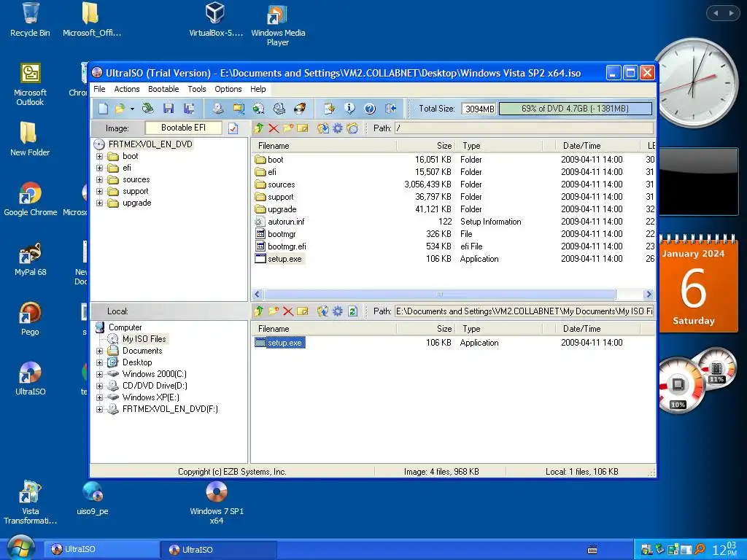Click the gear icon in the Local pane toolbar
The width and height of the screenshot is (747, 560).
[338, 311]
